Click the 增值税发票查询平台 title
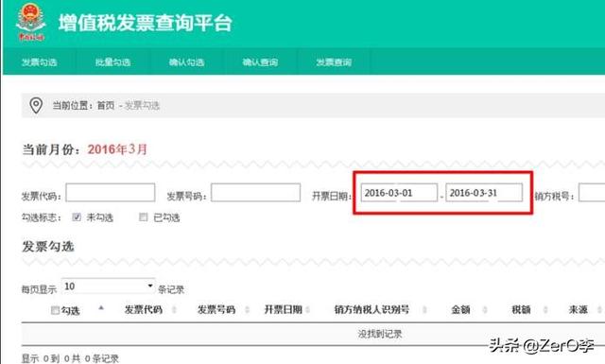Screen dimensions: 605x364 (145, 23)
